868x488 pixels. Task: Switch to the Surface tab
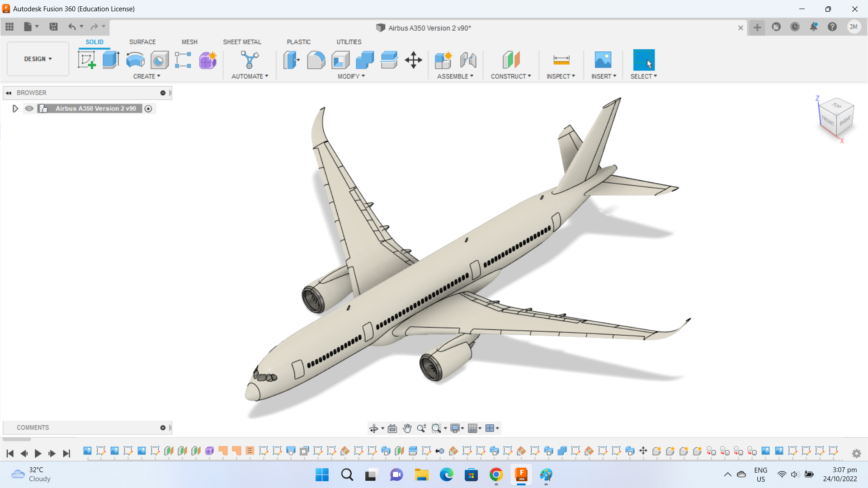coord(142,42)
